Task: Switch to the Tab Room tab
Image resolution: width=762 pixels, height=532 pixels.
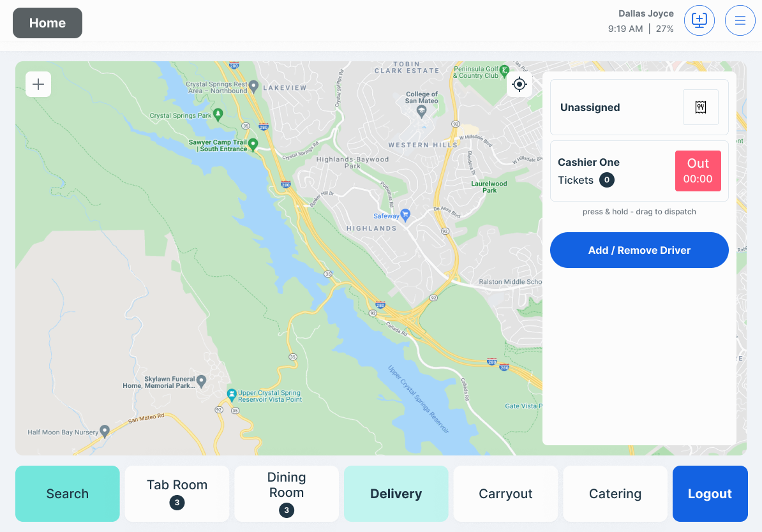Action: (x=177, y=494)
